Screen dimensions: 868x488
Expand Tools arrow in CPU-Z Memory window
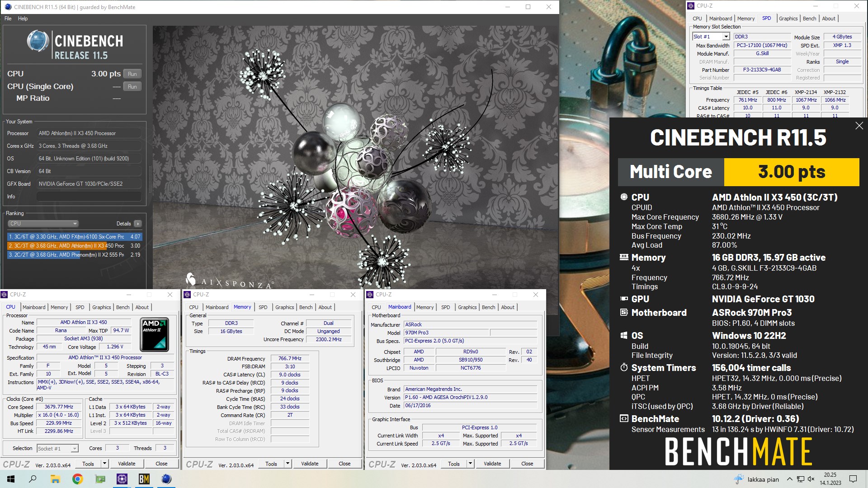tap(288, 464)
